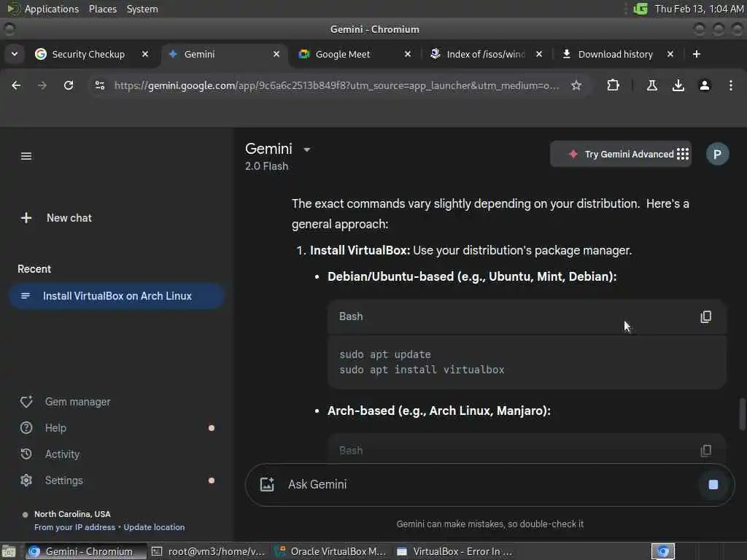Expand the tab search dropdown

pos(15,54)
